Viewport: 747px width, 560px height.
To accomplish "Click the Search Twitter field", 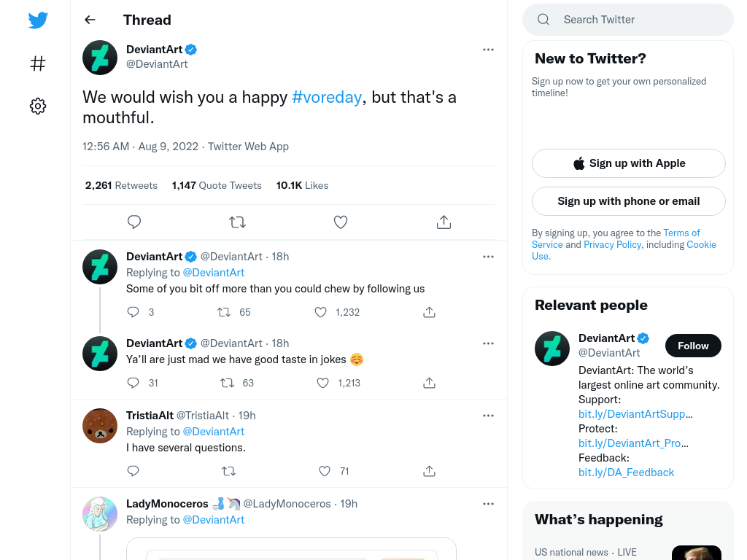I will click(628, 20).
